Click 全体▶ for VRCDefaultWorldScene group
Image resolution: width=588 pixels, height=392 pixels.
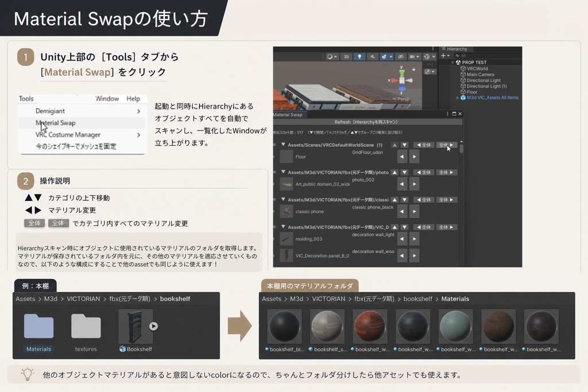click(446, 145)
